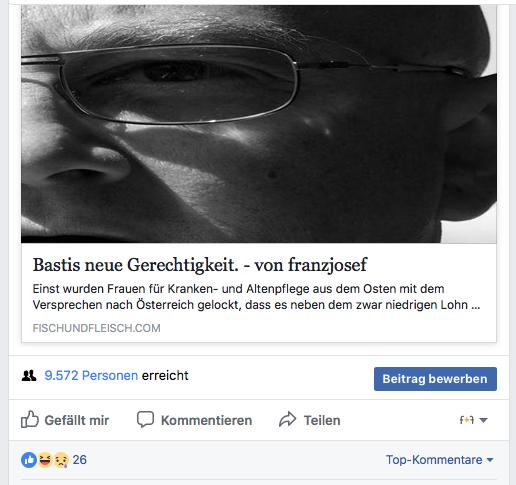The image size is (516, 485).
Task: Click the page identity avatar icon
Action: click(467, 420)
